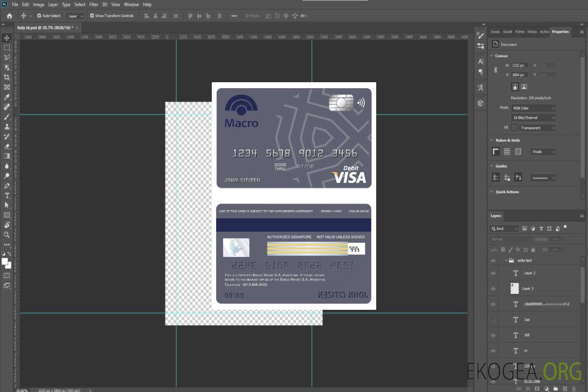Open the Brush Settings panel icon
This screenshot has height=392, width=588.
click(x=481, y=35)
